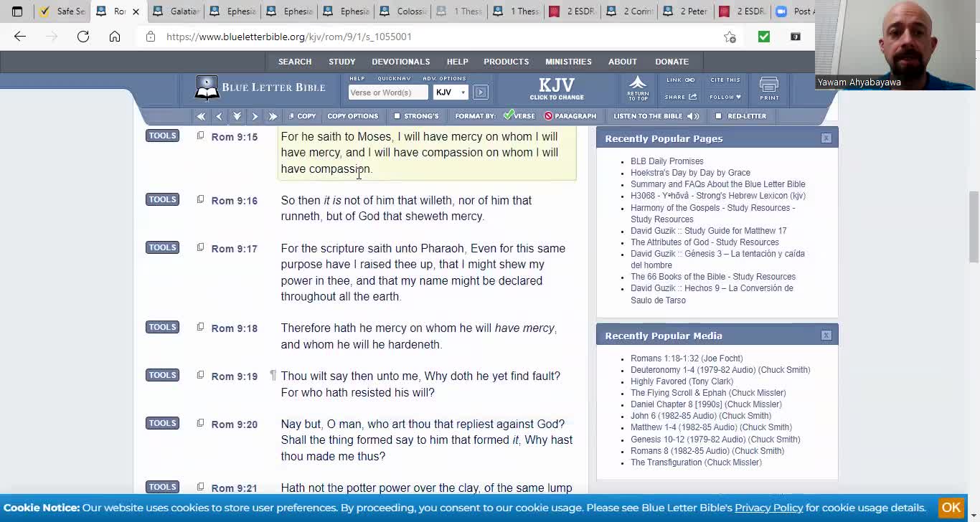The width and height of the screenshot is (980, 522).
Task: Open the Ministries menu
Action: [x=568, y=62]
